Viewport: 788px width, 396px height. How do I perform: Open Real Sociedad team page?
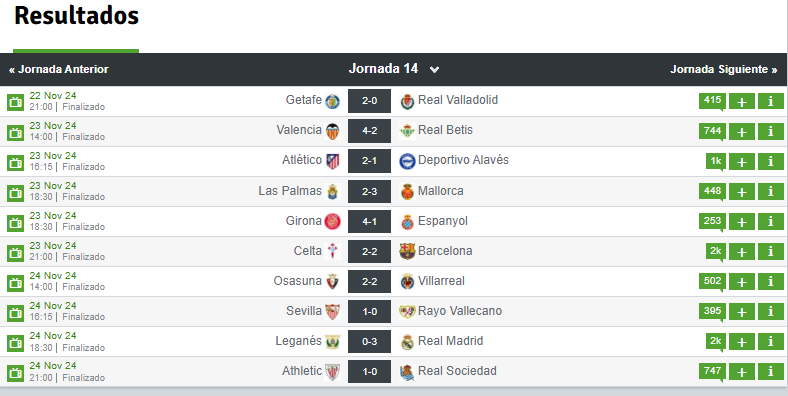click(457, 371)
